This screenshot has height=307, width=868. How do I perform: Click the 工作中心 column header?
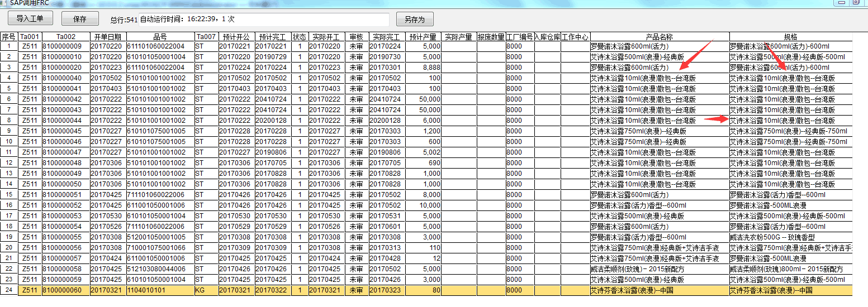coord(575,37)
